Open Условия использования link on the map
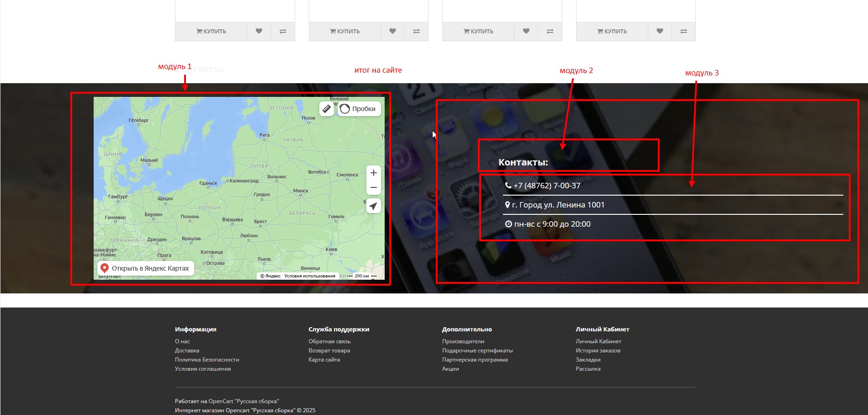The height and width of the screenshot is (415, 868). pos(309,276)
